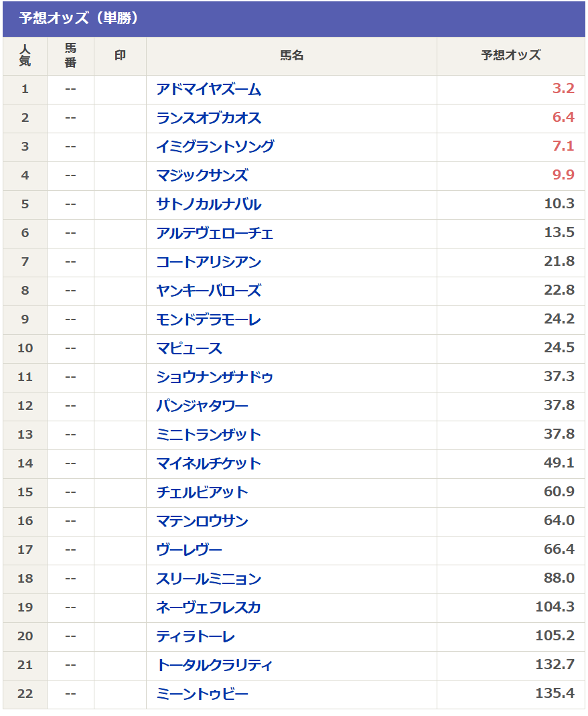588x716 pixels.
Task: Open ショウナンザナドゥ horse page
Action: (x=215, y=378)
